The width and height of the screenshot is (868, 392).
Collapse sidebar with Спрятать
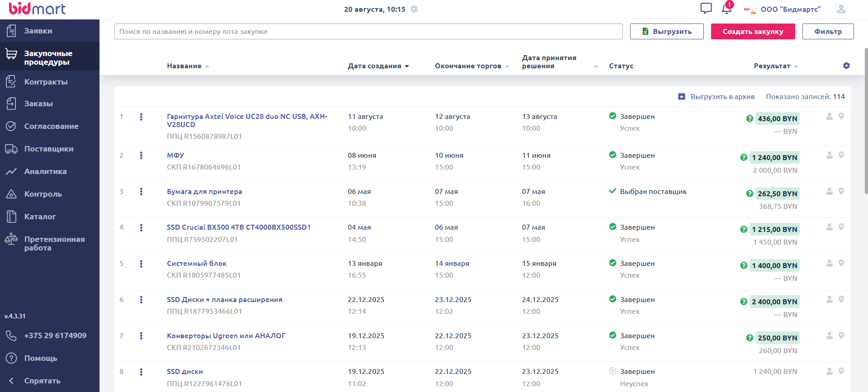click(50, 381)
